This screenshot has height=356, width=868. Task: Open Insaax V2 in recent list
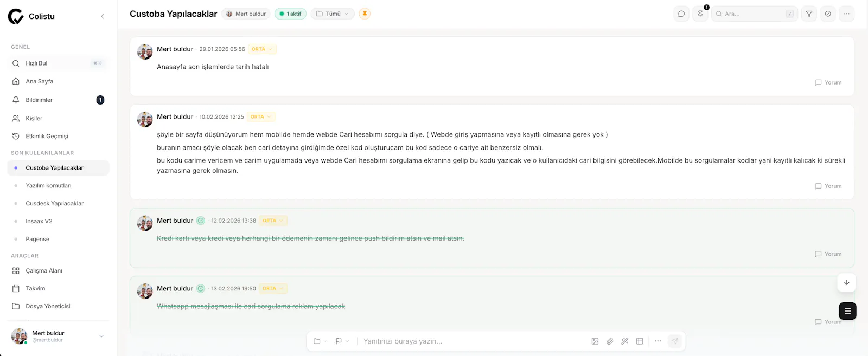[x=59, y=221]
